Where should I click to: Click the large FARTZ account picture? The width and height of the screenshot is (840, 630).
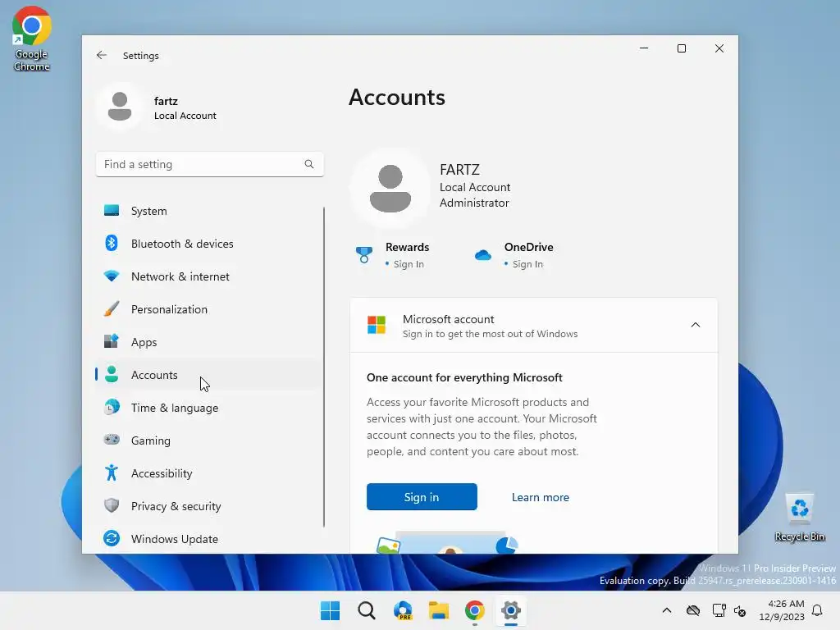tap(390, 189)
